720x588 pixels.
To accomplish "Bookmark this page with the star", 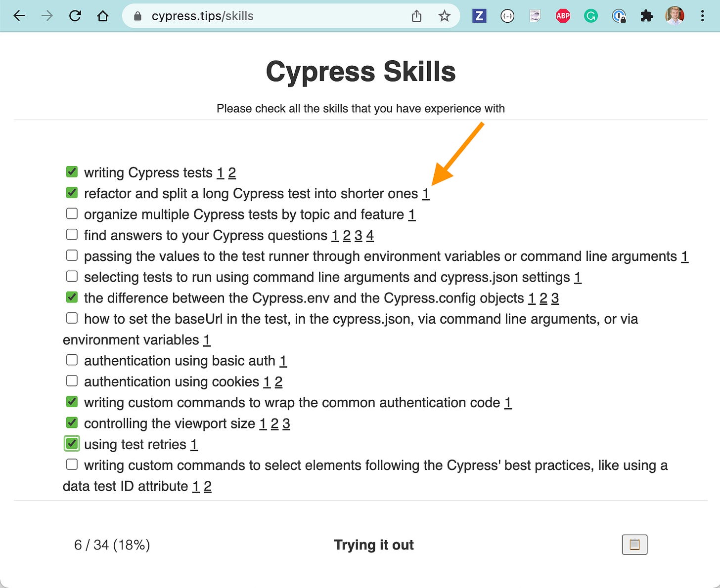I will 444,16.
